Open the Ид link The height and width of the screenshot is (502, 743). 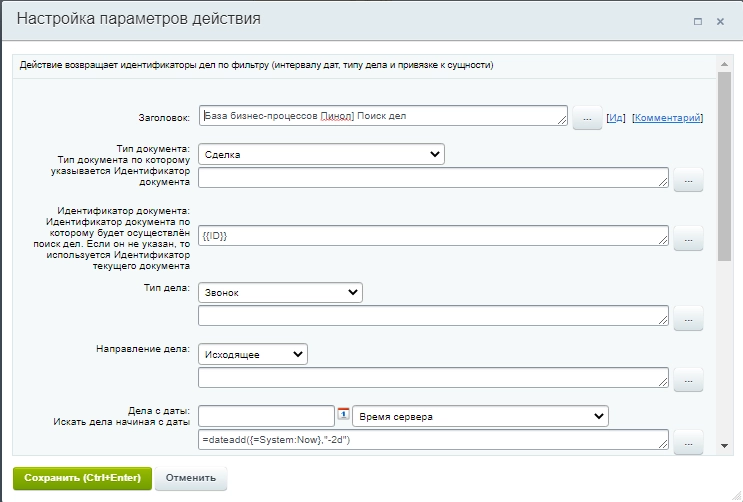pos(616,118)
